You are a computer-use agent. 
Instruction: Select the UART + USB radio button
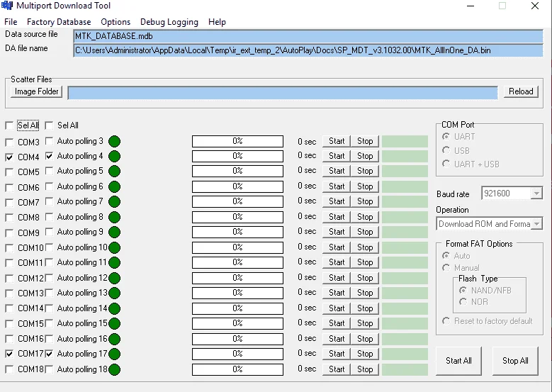click(x=446, y=164)
